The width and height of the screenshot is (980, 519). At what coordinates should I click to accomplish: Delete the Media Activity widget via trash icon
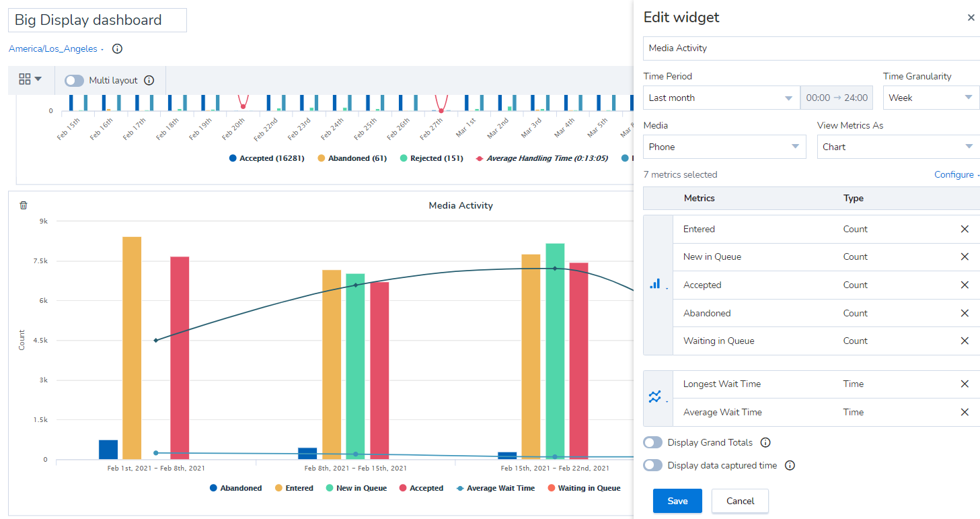pos(24,205)
